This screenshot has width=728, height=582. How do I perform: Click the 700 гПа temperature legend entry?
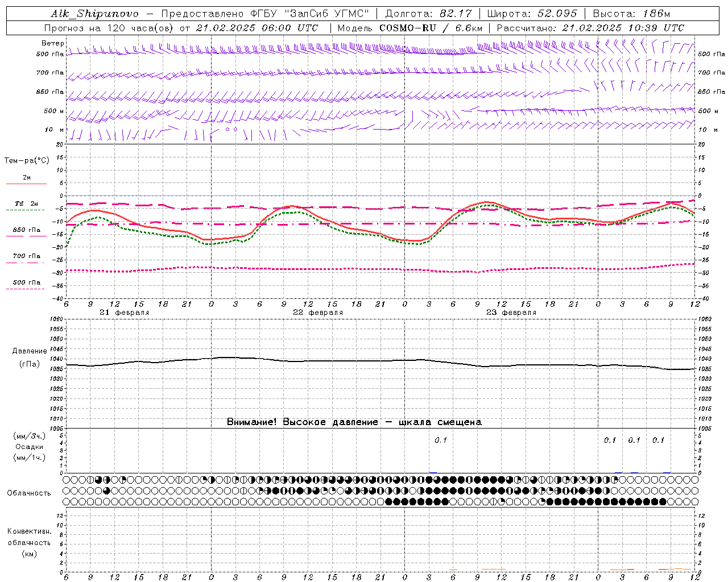(x=26, y=256)
